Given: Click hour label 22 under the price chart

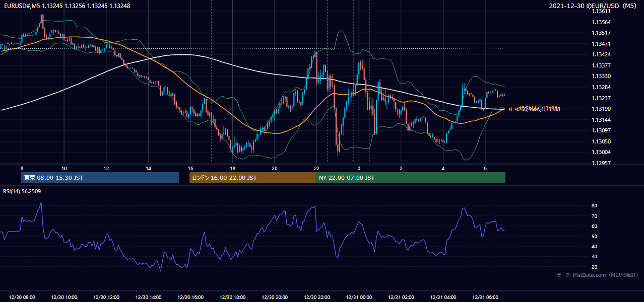Looking at the screenshot, I should 316,168.
